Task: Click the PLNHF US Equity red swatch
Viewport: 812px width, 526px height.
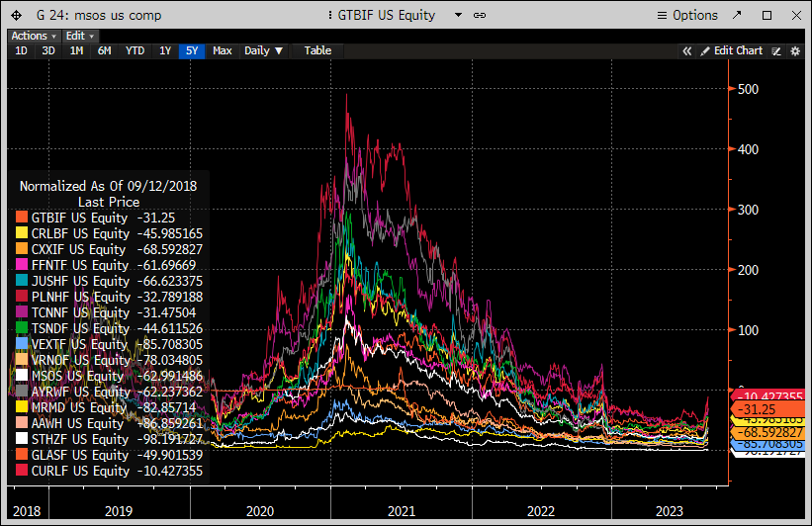Action: click(x=21, y=297)
